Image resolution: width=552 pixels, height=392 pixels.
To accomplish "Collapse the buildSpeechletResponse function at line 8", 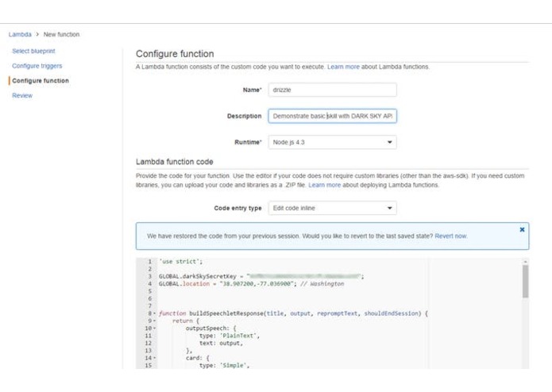I will click(x=155, y=313).
